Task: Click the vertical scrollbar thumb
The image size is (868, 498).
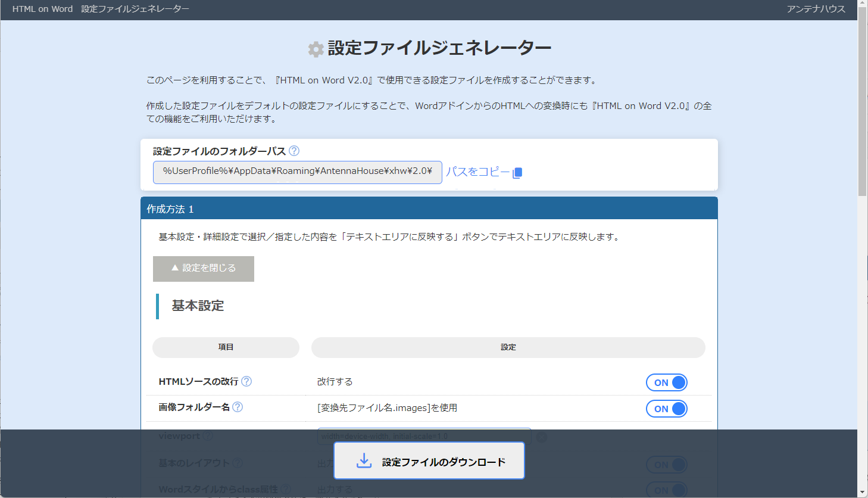Action: click(x=862, y=101)
